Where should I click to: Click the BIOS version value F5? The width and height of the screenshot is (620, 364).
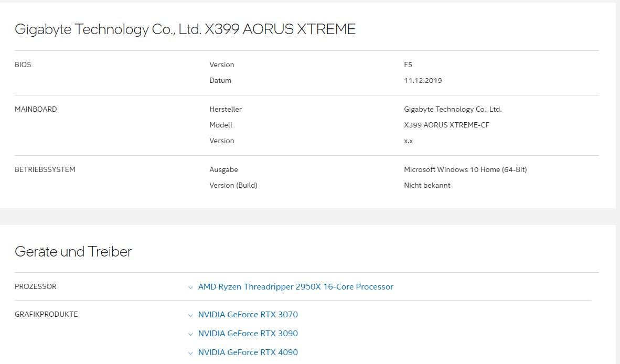click(408, 65)
